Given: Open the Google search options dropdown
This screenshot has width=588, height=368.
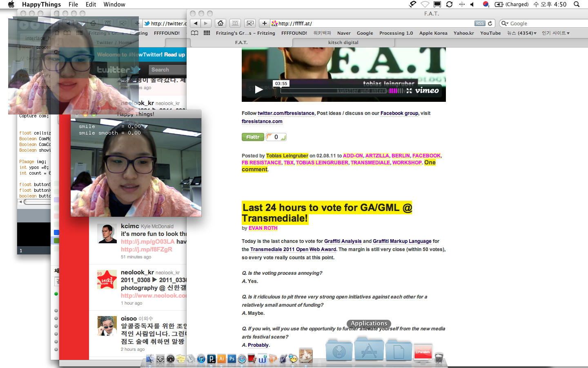Looking at the screenshot, I should tap(505, 23).
